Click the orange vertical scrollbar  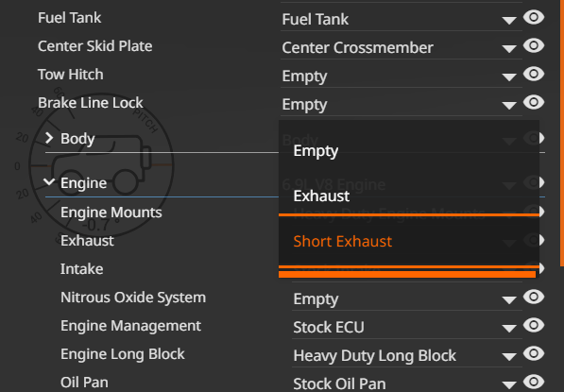pyautogui.click(x=562, y=133)
